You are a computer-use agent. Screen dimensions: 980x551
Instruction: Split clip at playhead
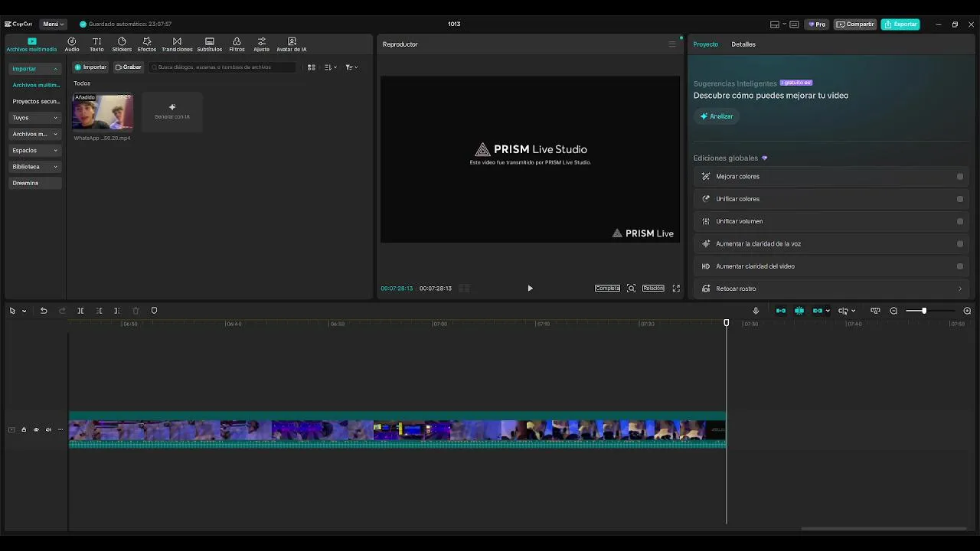tap(80, 311)
